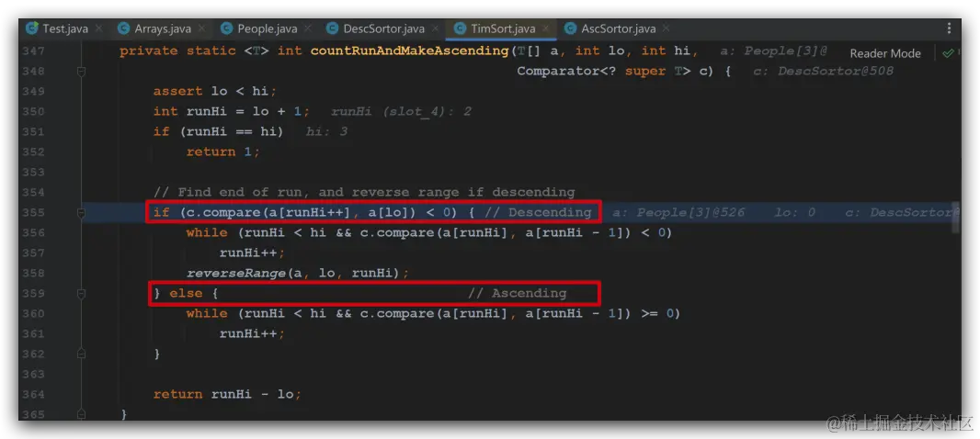Click the class icon on AscSortor.java tab
980x439 pixels.
(570, 28)
